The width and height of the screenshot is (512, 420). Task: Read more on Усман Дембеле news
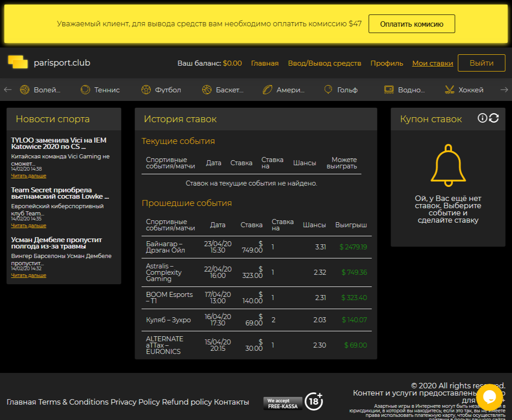tap(29, 276)
